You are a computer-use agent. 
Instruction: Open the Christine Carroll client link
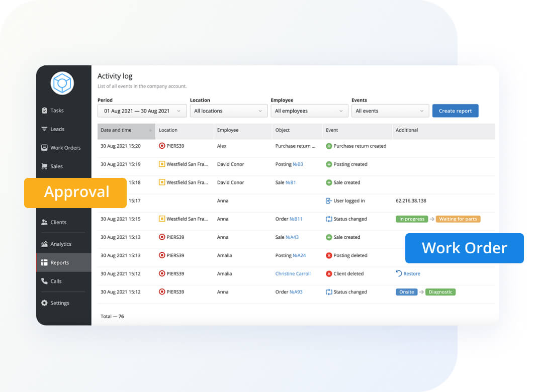click(x=293, y=273)
